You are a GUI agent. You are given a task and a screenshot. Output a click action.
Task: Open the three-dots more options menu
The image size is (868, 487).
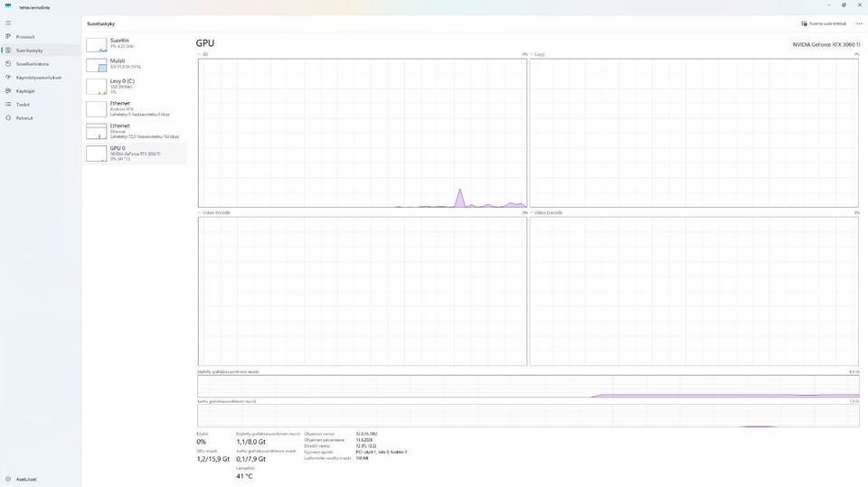click(859, 23)
